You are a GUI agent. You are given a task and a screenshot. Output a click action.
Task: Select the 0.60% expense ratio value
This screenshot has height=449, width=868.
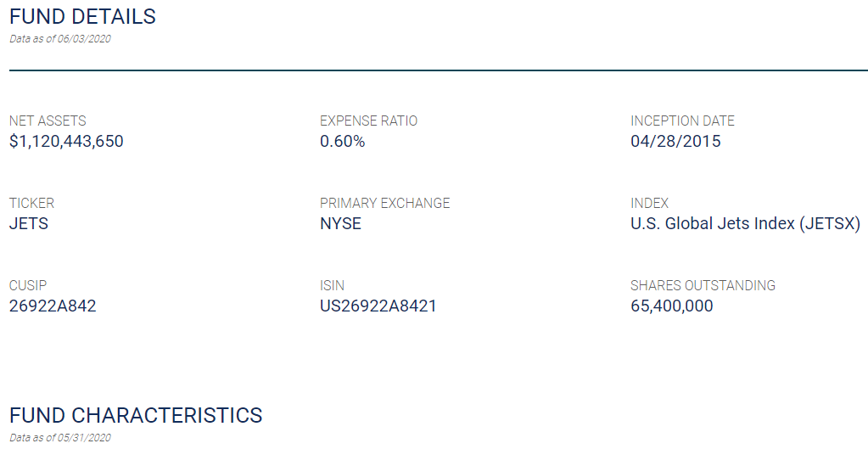pos(342,142)
